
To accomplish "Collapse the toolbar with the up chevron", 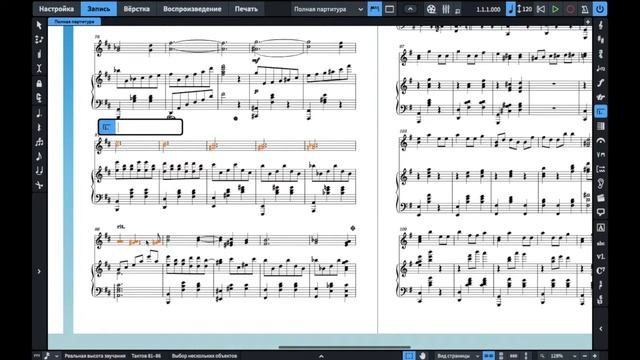I will coord(410,9).
